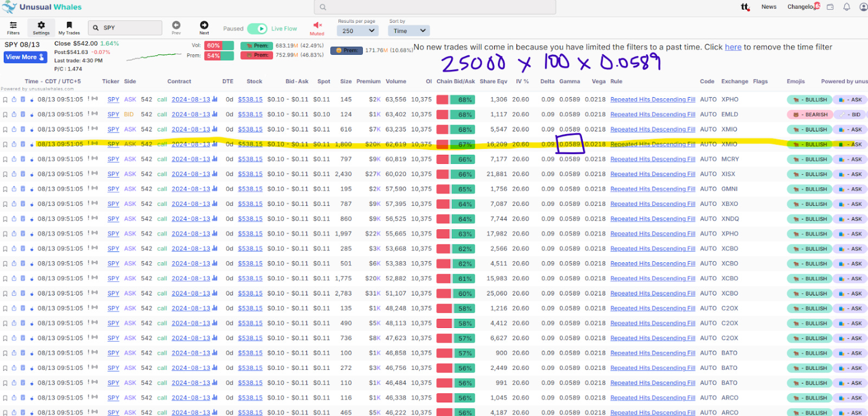Focus the SPY ticker search field
Viewport: 868px width, 416px height.
(x=125, y=28)
